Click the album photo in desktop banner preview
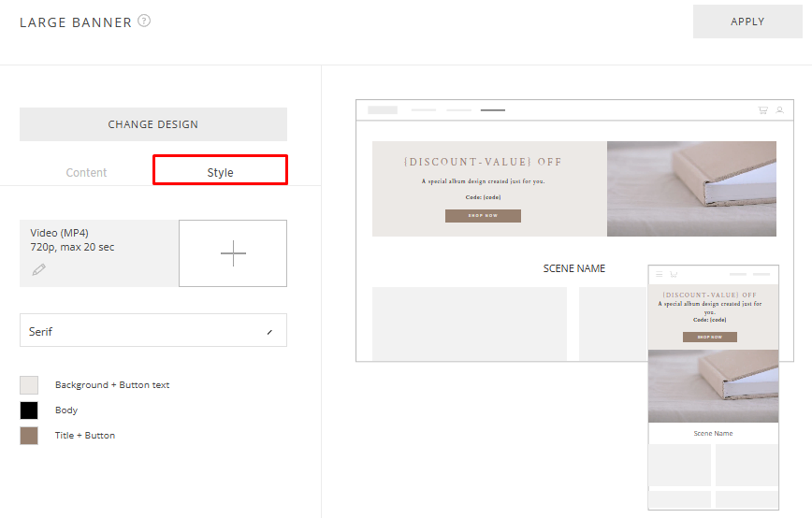 [x=691, y=189]
